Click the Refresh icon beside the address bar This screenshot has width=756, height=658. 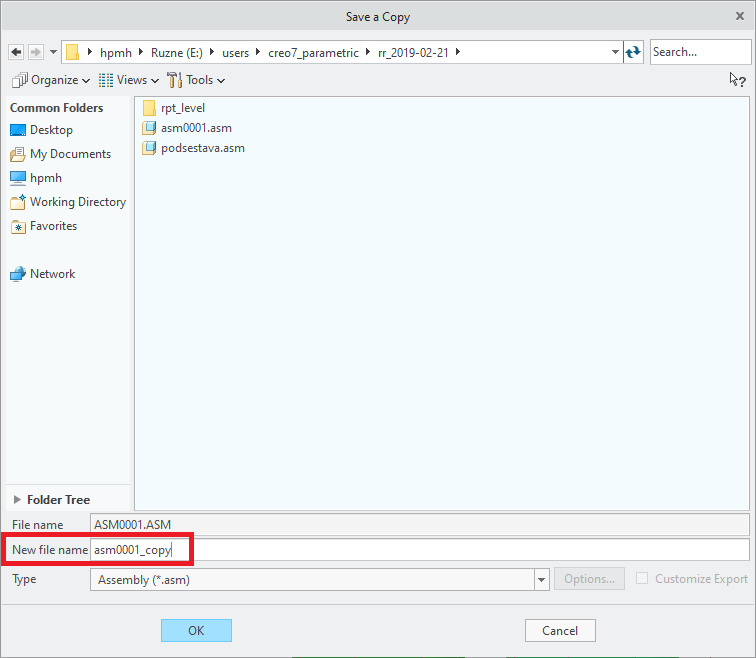click(x=633, y=52)
